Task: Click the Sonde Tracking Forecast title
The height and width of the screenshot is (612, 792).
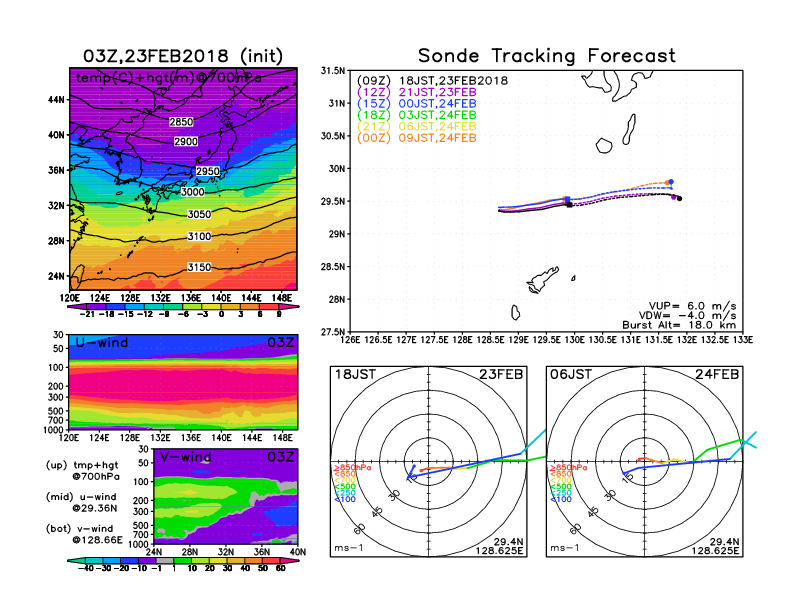Action: [547, 56]
